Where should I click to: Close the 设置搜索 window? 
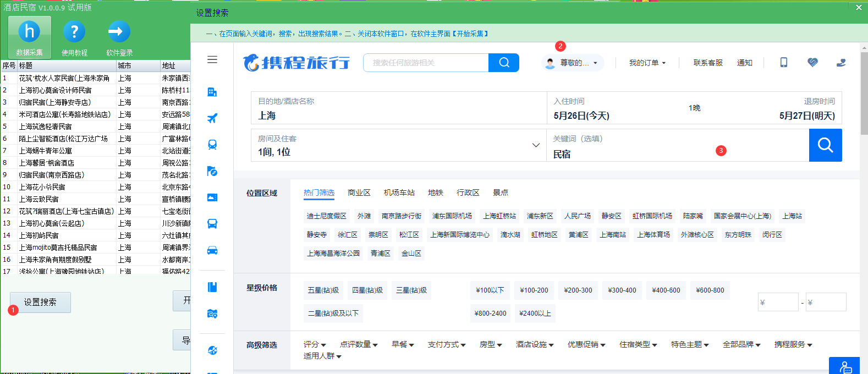[x=859, y=7]
